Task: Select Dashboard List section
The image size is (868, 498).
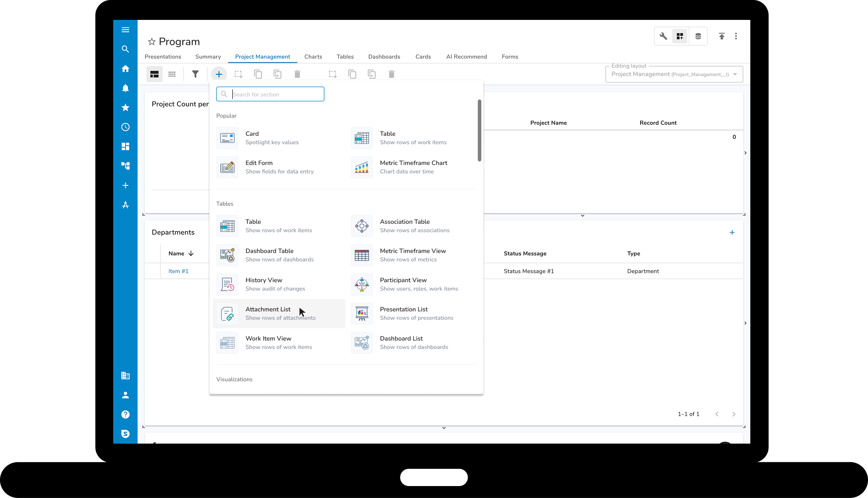Action: pyautogui.click(x=413, y=343)
